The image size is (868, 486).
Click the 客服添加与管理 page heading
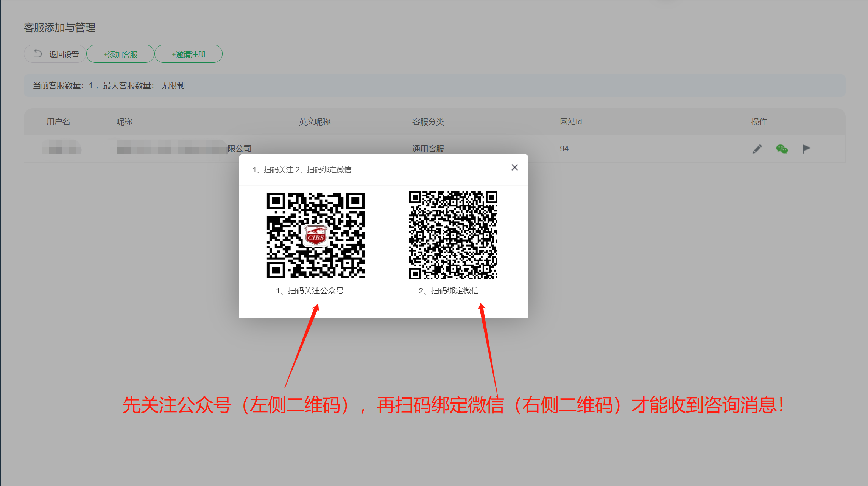59,28
